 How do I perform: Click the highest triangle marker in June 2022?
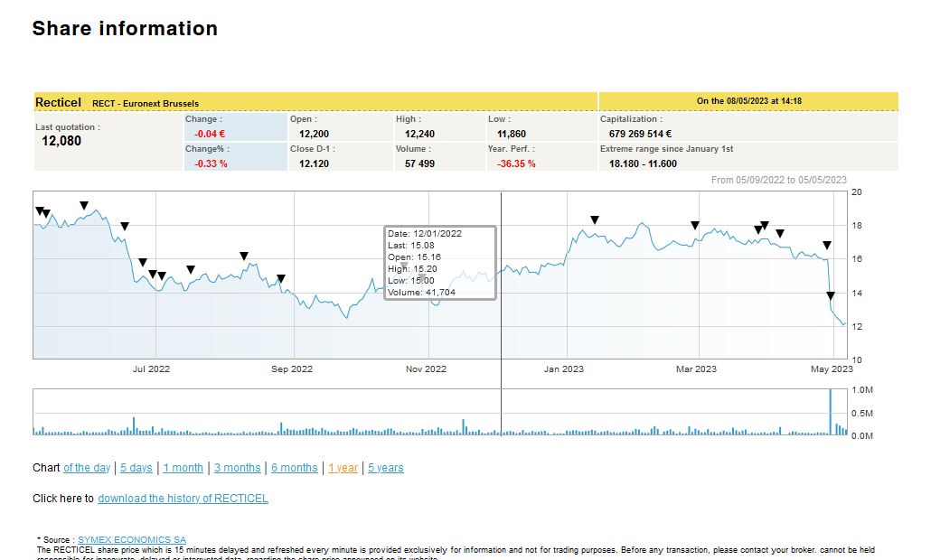pyautogui.click(x=84, y=206)
